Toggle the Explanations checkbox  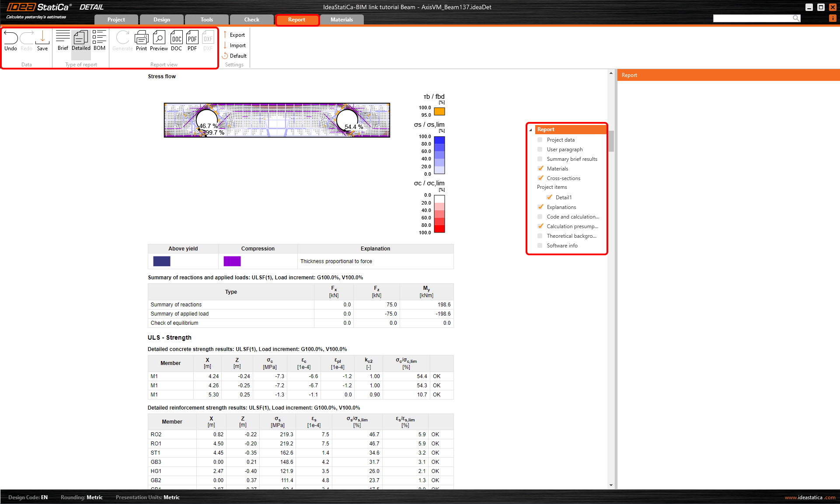coord(540,207)
